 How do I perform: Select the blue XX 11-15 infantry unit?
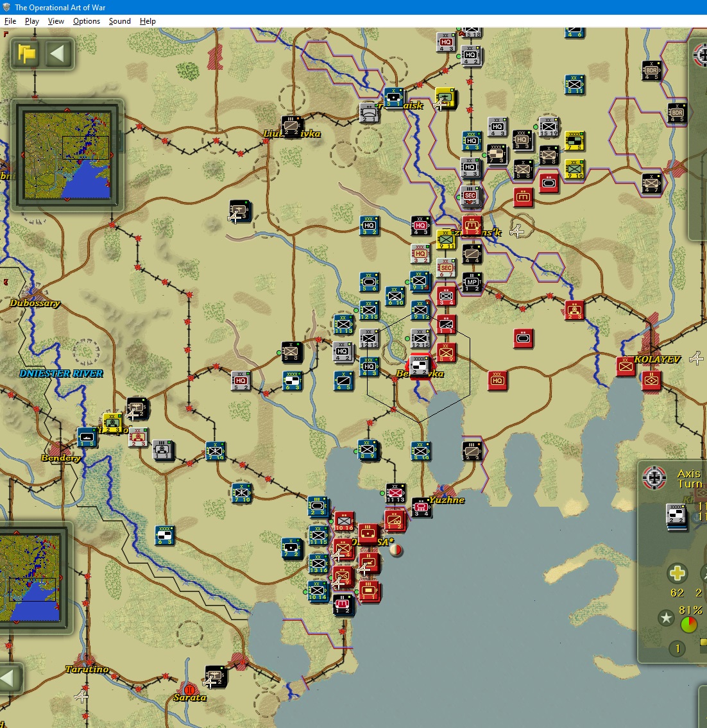coord(319,536)
